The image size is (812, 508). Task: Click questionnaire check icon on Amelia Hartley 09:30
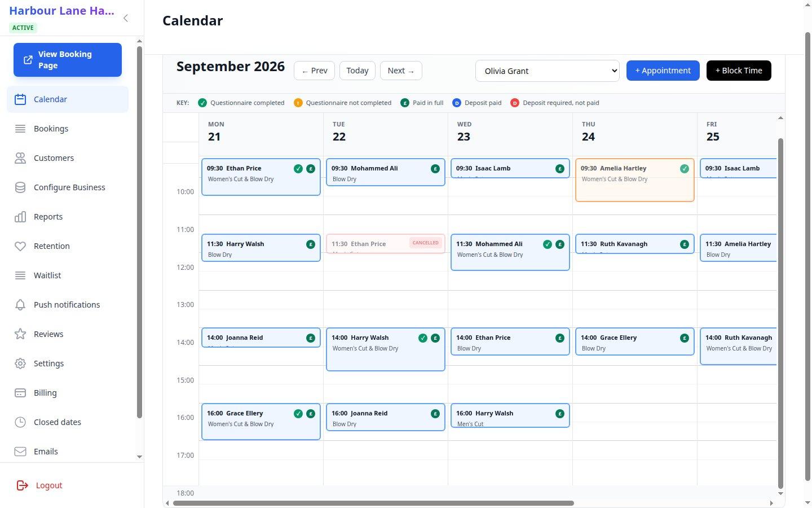(685, 169)
